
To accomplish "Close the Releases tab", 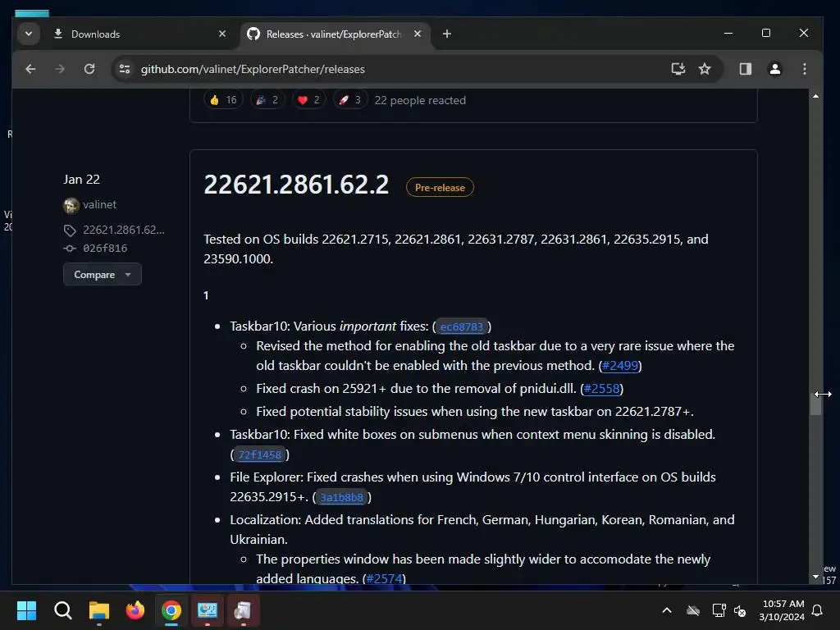I will [418, 34].
